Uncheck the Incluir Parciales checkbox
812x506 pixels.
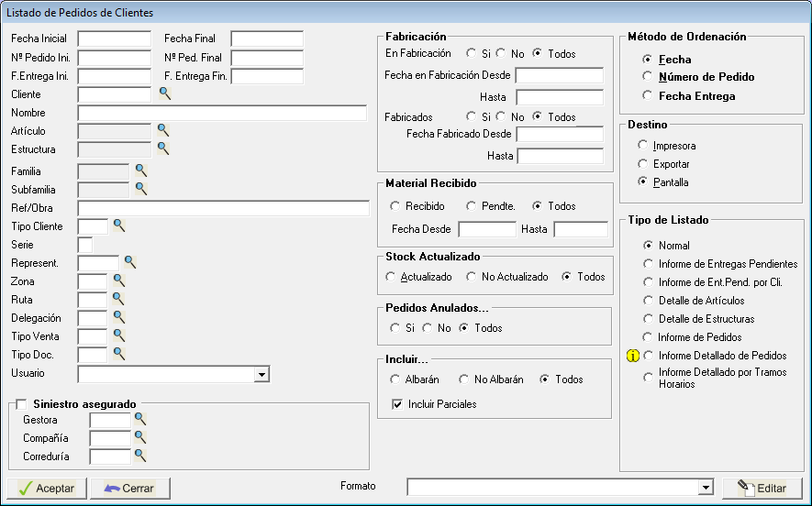tap(397, 404)
